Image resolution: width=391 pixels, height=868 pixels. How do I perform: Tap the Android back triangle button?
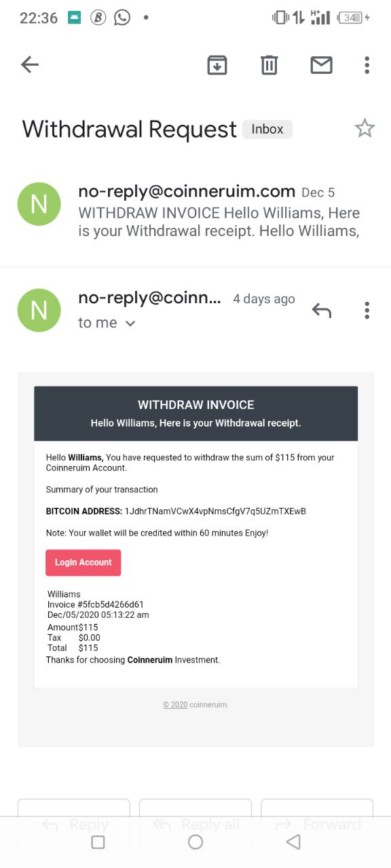[293, 842]
